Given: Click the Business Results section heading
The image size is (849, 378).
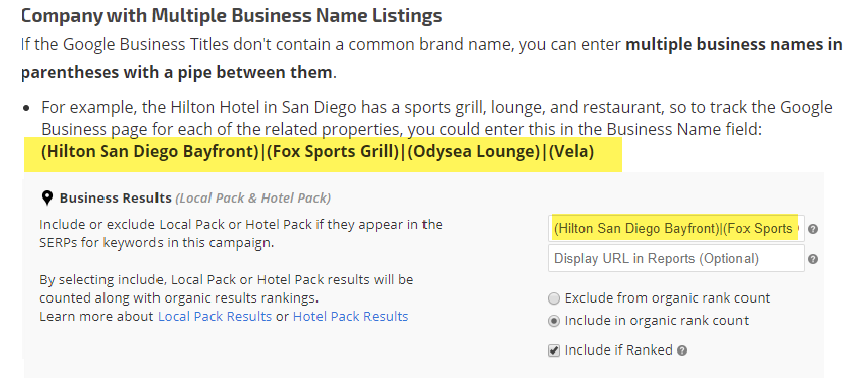Looking at the screenshot, I should point(115,198).
